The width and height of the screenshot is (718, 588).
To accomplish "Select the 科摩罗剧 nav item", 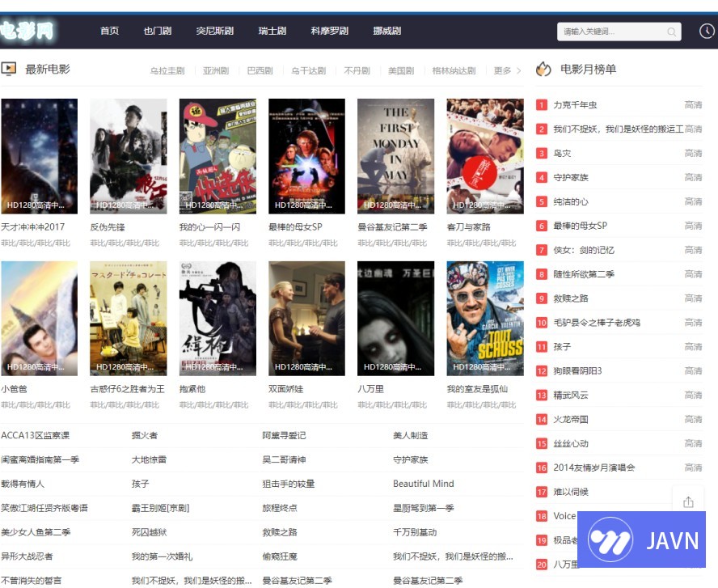I will pyautogui.click(x=329, y=31).
